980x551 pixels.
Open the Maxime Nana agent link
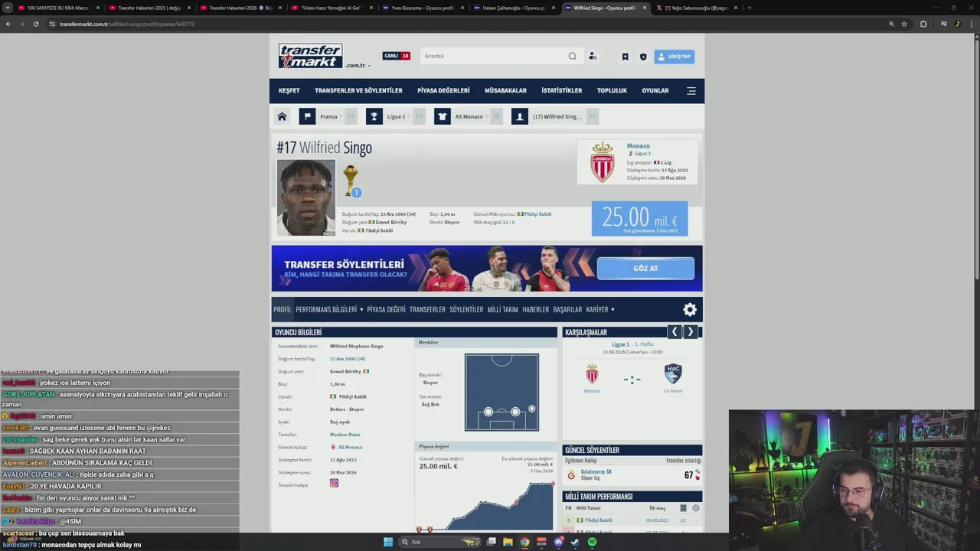(x=345, y=434)
